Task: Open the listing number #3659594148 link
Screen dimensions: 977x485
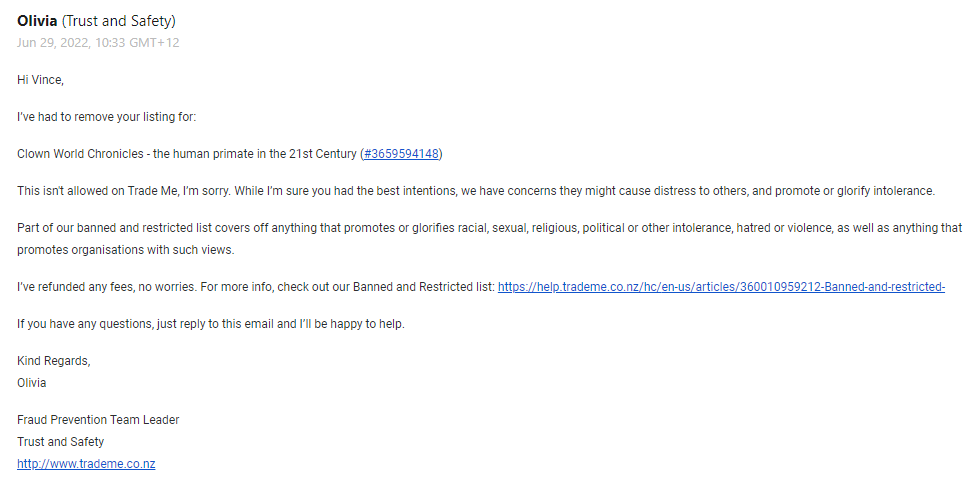Action: (x=401, y=154)
